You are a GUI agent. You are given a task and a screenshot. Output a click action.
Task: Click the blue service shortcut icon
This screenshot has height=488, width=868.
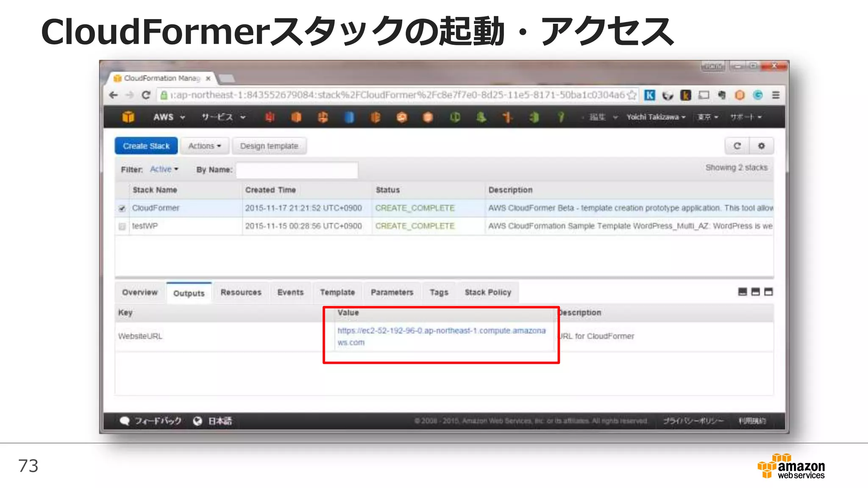click(349, 117)
